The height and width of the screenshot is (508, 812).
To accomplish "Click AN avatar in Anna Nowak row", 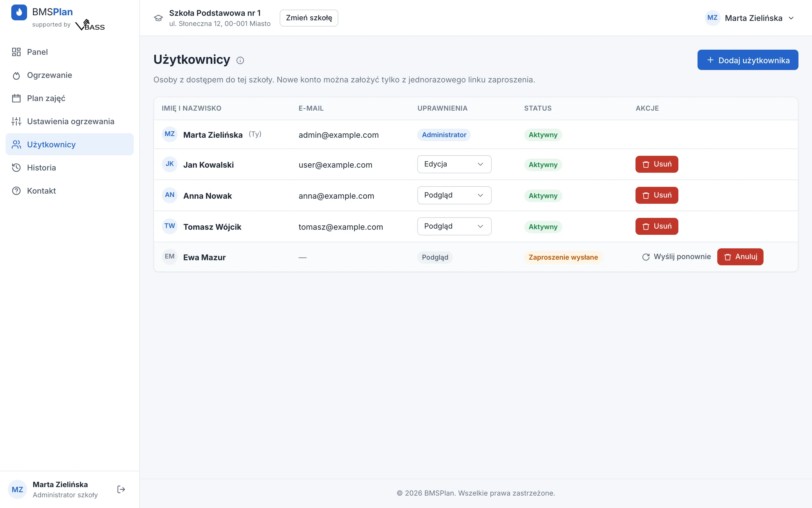I will point(170,195).
